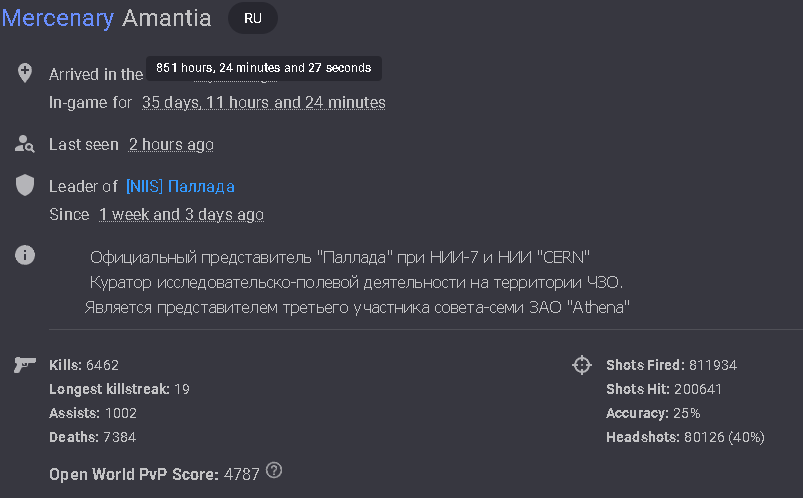Screen dimensions: 803x498
Task: Select the Amantia player name
Action: tap(167, 18)
